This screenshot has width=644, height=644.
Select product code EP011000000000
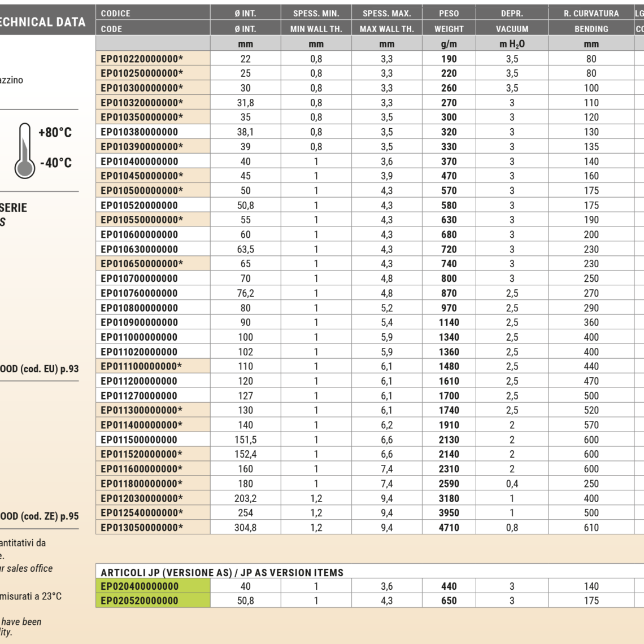pyautogui.click(x=140, y=337)
